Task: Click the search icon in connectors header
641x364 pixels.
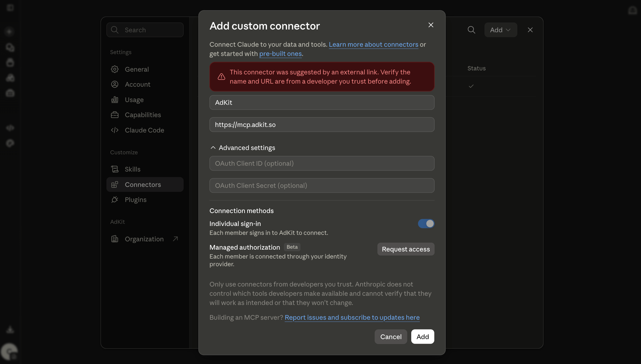Action: [471, 30]
